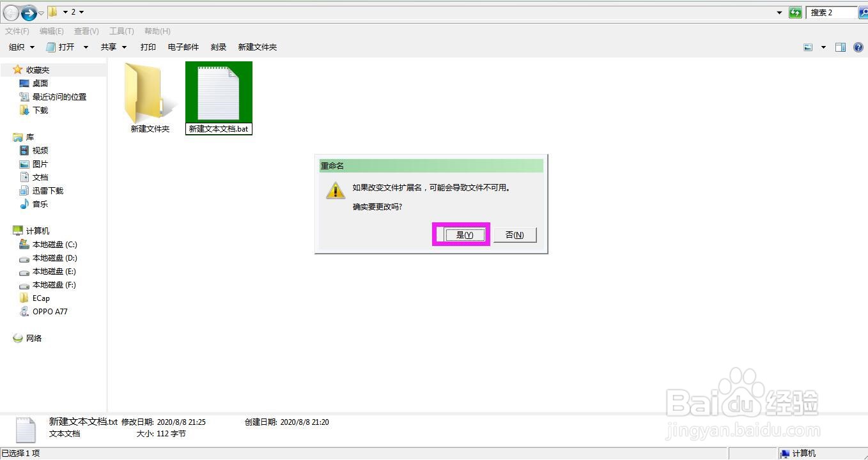Click the 大小 value 112 字节
This screenshot has width=868, height=460.
coord(170,434)
